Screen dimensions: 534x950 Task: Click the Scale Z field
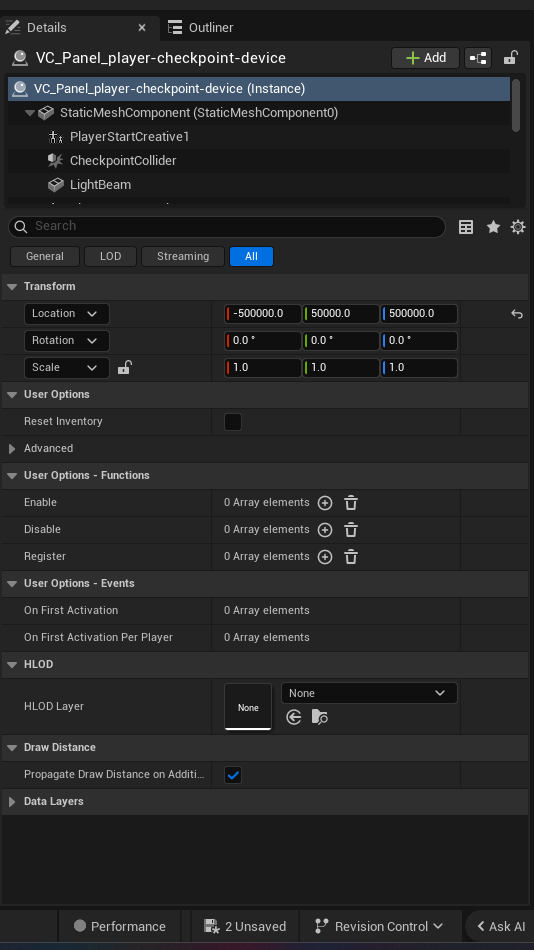click(x=419, y=367)
